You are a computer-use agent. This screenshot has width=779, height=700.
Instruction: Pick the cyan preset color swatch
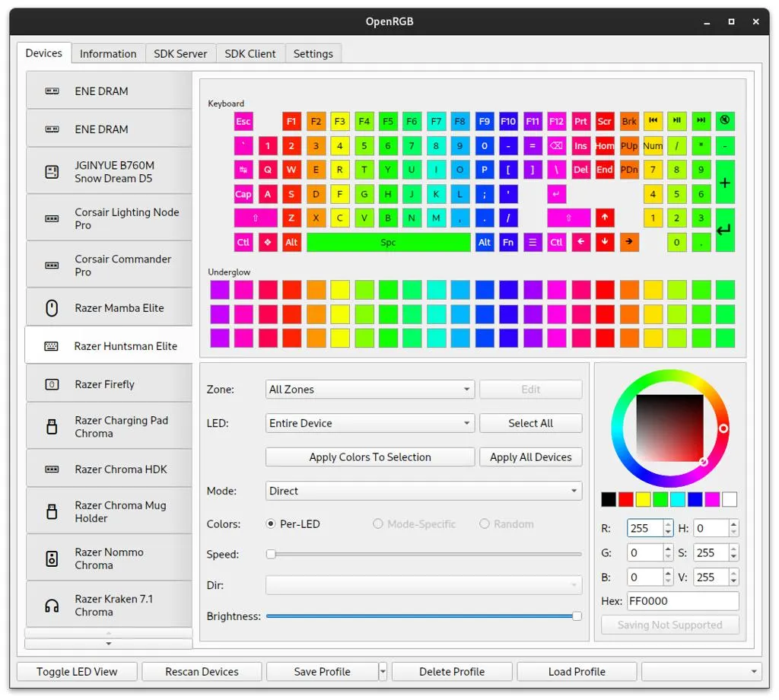pyautogui.click(x=678, y=499)
